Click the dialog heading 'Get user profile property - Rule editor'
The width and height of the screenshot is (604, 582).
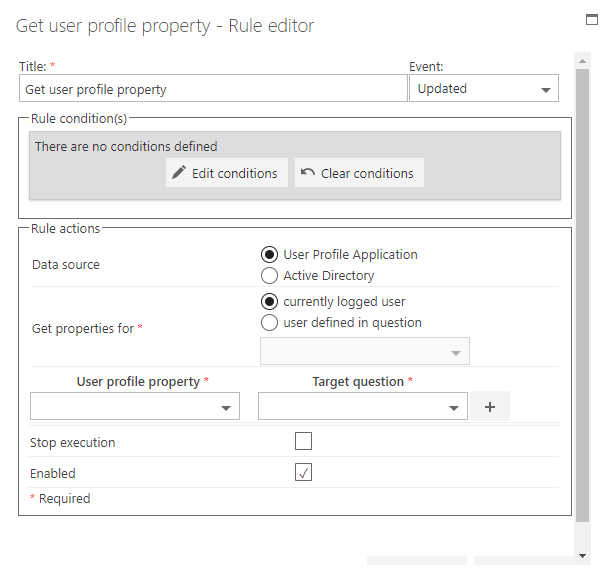click(165, 26)
